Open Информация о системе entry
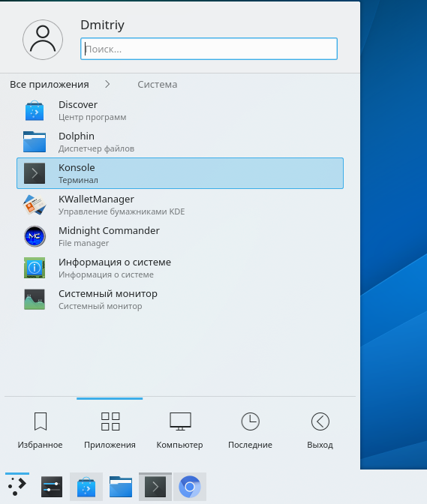The image size is (427, 504). click(x=180, y=268)
